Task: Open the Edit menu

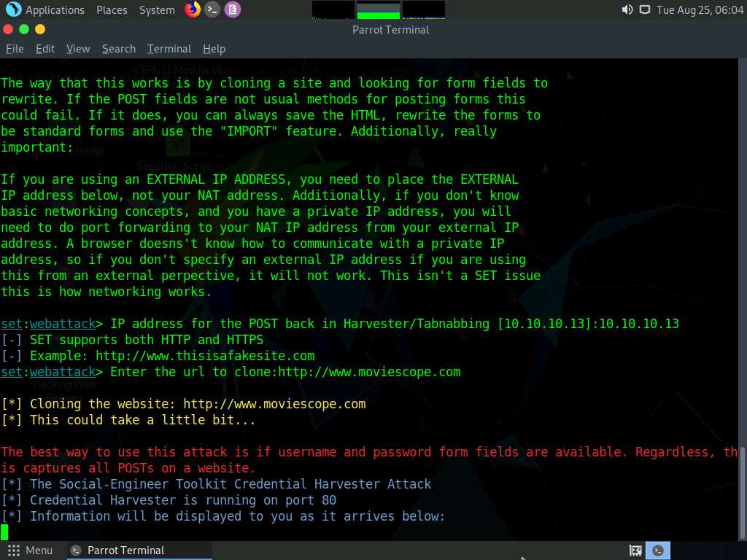Action: [45, 49]
